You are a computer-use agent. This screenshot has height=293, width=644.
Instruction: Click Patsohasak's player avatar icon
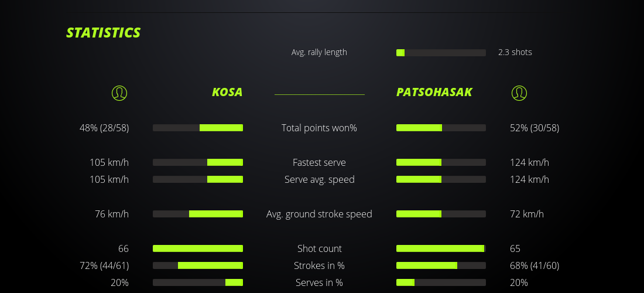click(x=519, y=93)
